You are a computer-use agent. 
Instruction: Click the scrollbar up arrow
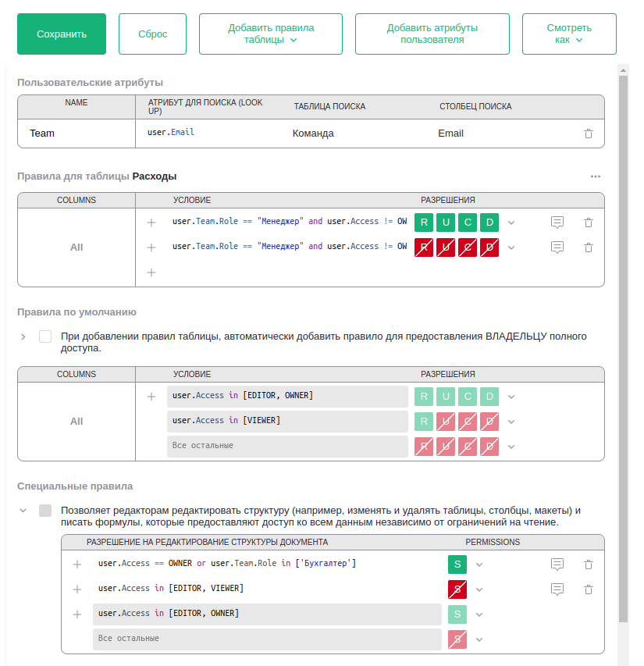[623, 70]
